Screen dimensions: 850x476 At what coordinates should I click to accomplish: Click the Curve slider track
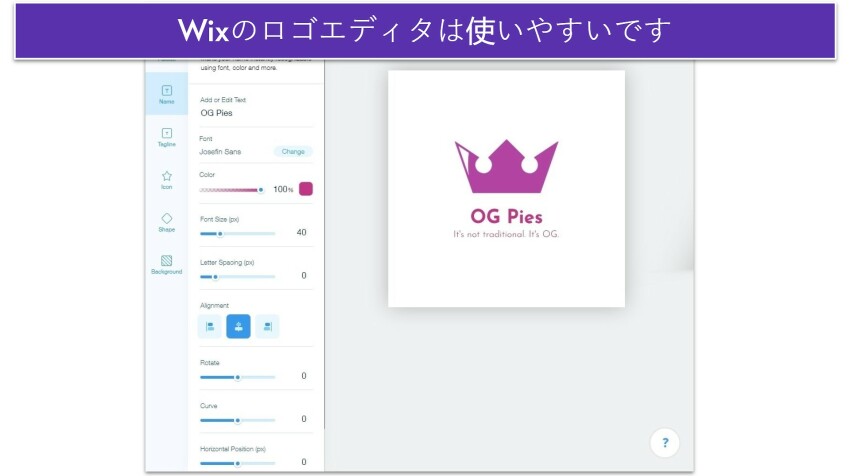pyautogui.click(x=238, y=420)
